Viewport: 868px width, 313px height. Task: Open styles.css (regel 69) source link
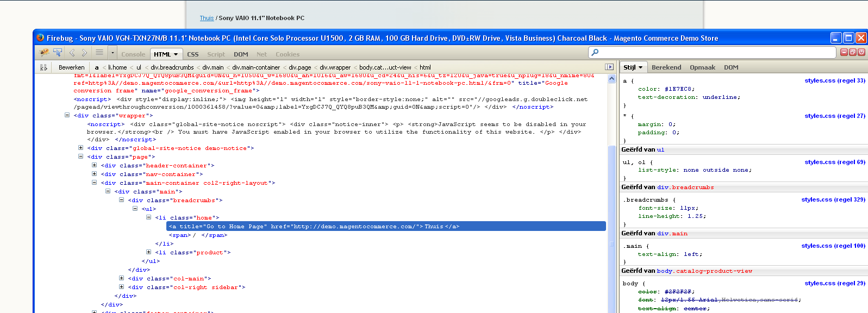pyautogui.click(x=835, y=162)
